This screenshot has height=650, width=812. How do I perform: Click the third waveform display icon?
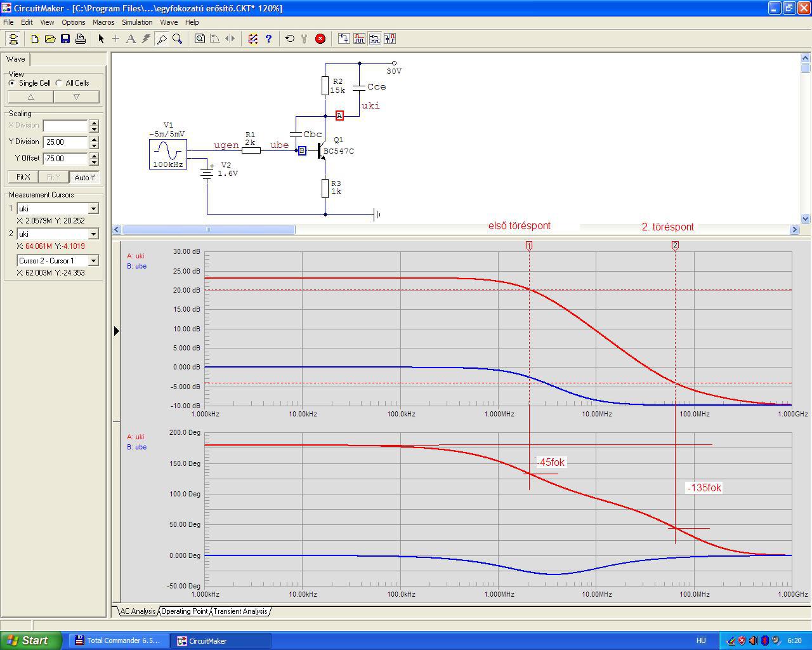374,39
